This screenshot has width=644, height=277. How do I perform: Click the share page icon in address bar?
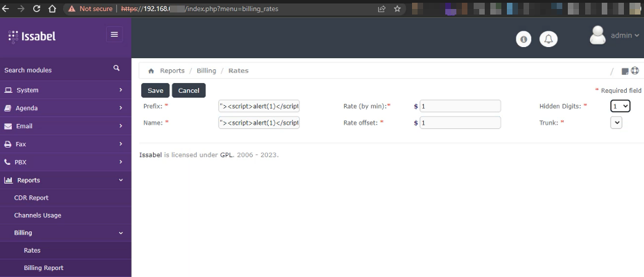(382, 8)
